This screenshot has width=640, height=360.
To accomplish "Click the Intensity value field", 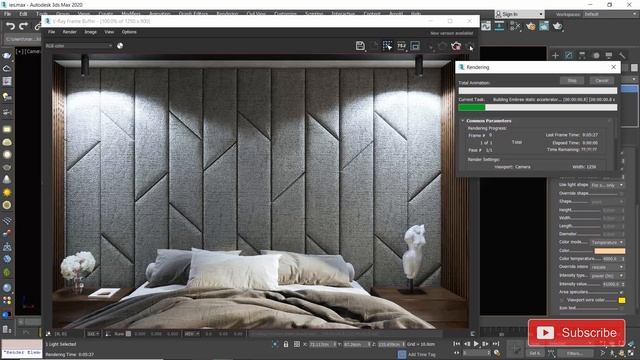I will tap(611, 284).
